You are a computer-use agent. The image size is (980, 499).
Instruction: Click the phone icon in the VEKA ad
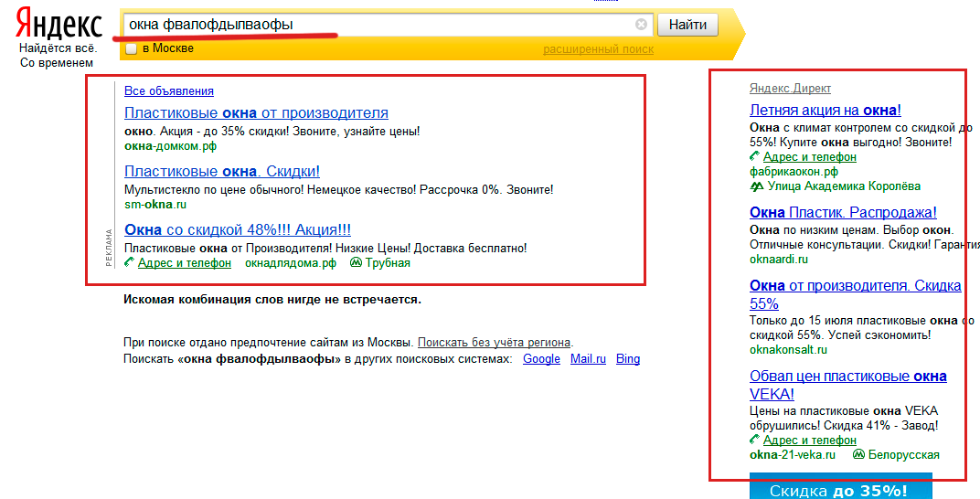[x=755, y=440]
